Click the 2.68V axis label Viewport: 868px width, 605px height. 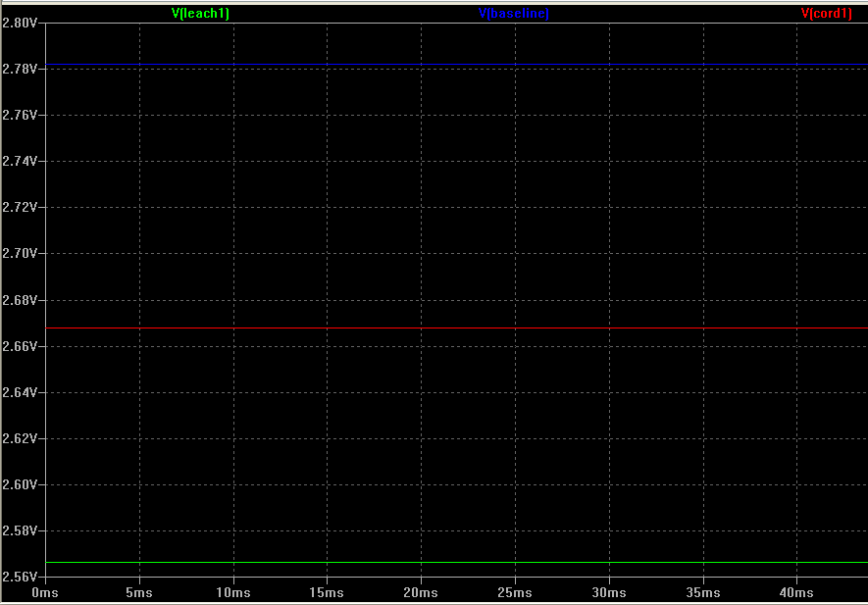20,300
